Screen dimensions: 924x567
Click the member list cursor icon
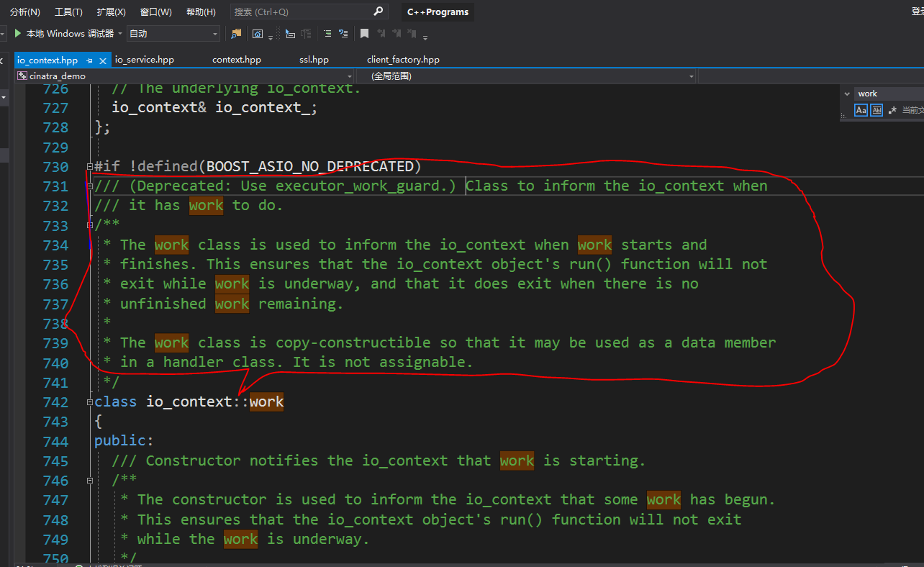click(290, 33)
